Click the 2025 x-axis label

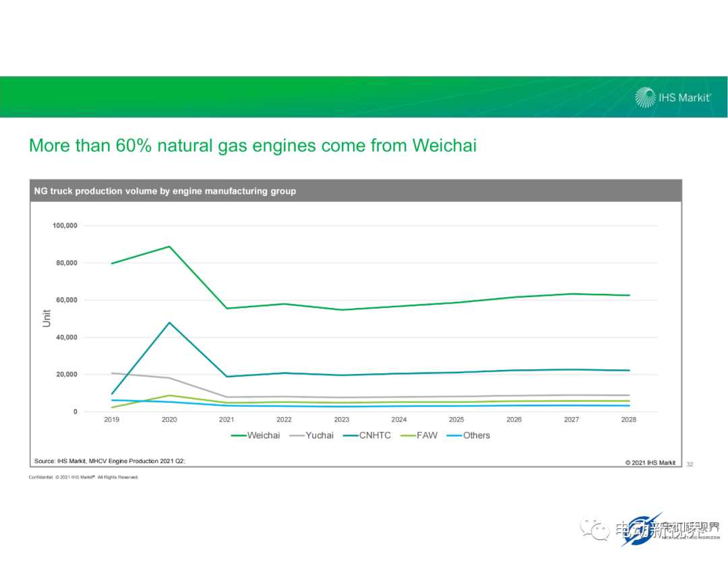(456, 420)
